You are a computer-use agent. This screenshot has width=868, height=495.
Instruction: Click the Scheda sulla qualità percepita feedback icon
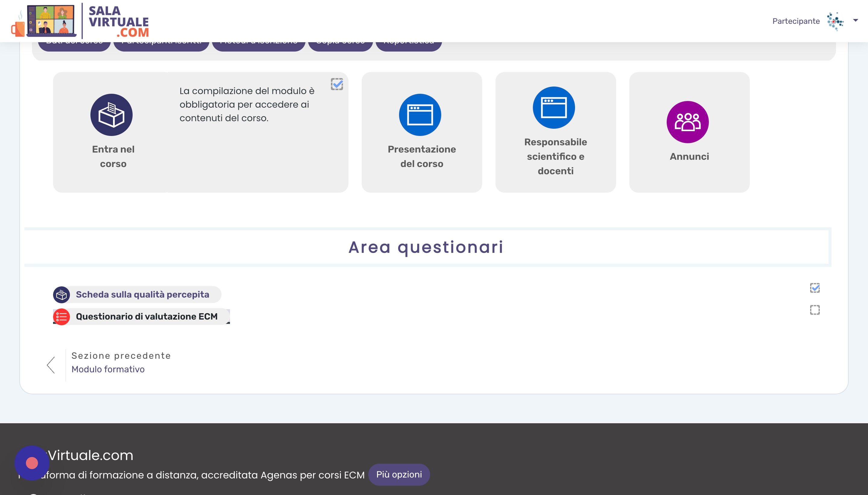point(61,295)
